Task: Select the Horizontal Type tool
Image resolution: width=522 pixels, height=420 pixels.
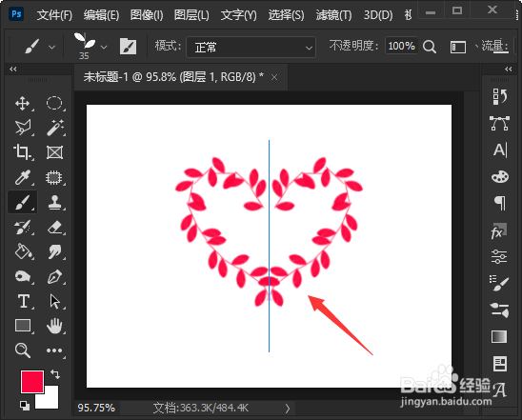Action: point(23,301)
